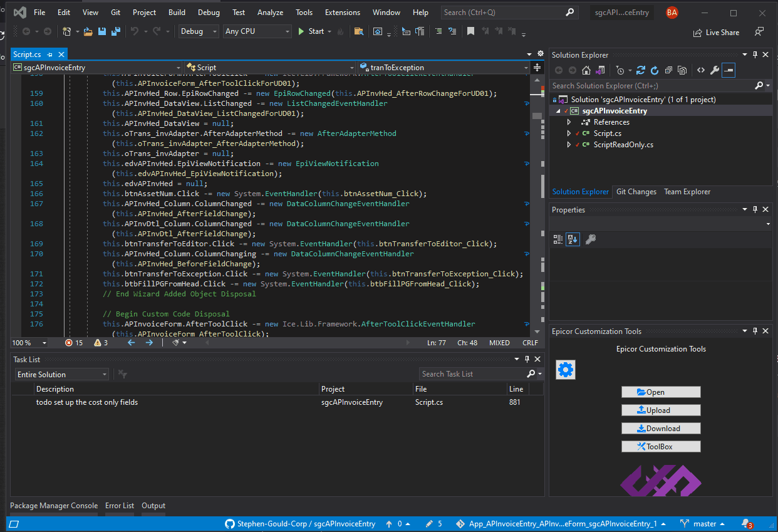
Task: Navigate to previous issue with left arrow
Action: (x=131, y=343)
